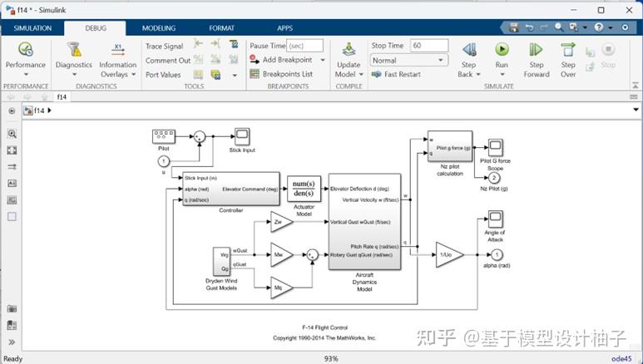
Task: Click trace to destination icon in Tools
Action: tap(215, 43)
